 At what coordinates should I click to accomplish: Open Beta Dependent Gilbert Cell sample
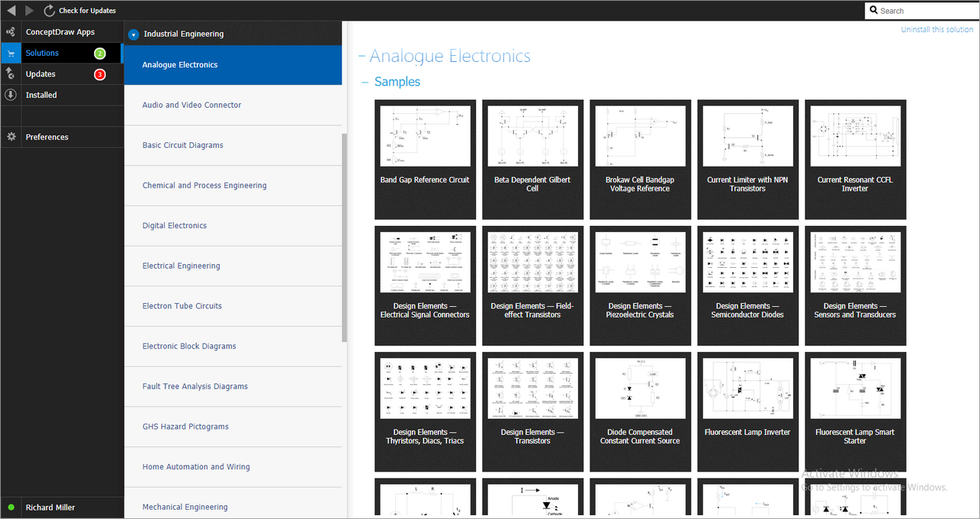(533, 159)
